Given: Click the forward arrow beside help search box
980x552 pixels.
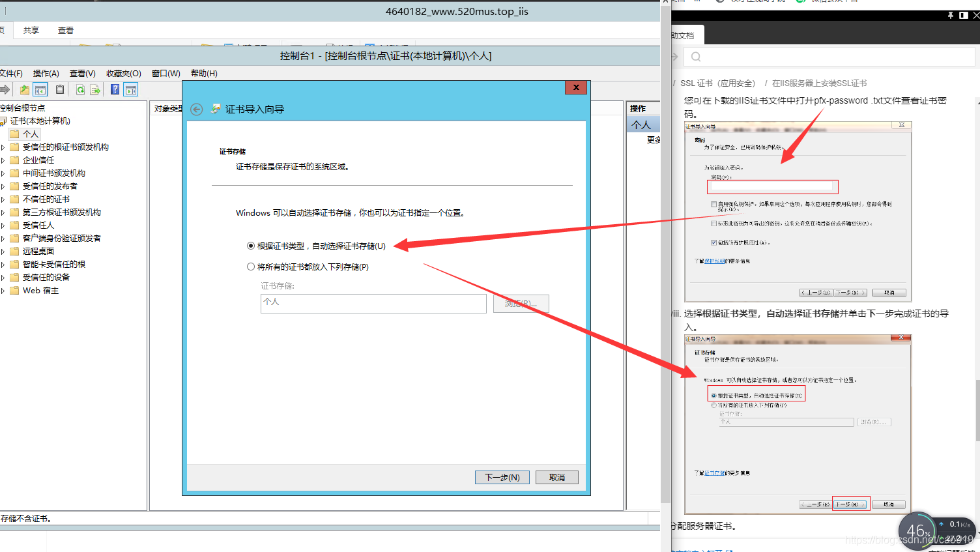Looking at the screenshot, I should pyautogui.click(x=674, y=57).
